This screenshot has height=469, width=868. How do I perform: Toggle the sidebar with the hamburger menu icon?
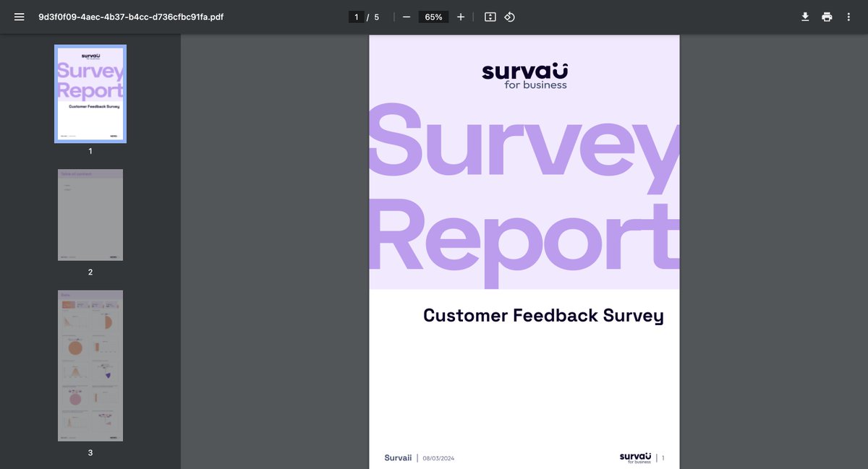click(x=20, y=17)
